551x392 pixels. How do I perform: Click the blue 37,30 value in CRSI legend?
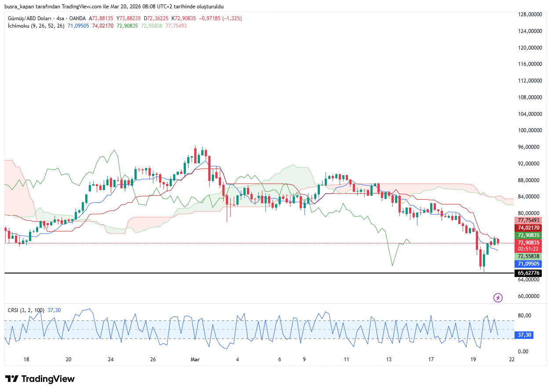[x=54, y=310]
